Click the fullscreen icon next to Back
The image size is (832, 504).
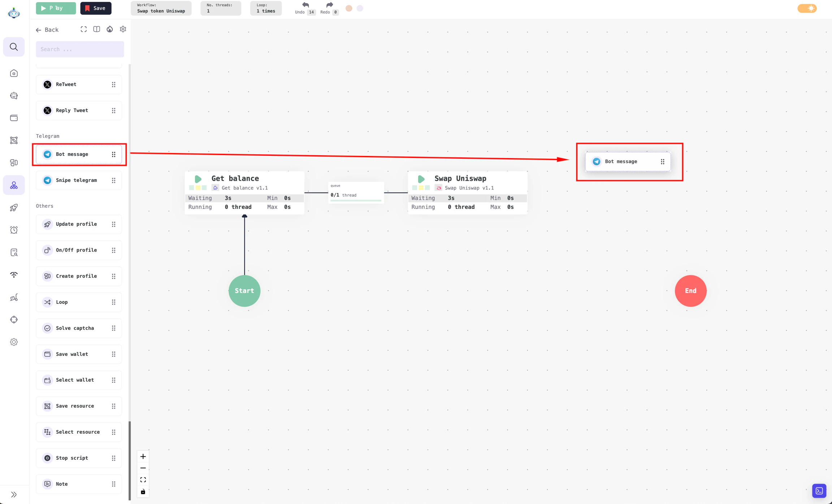coord(83,29)
